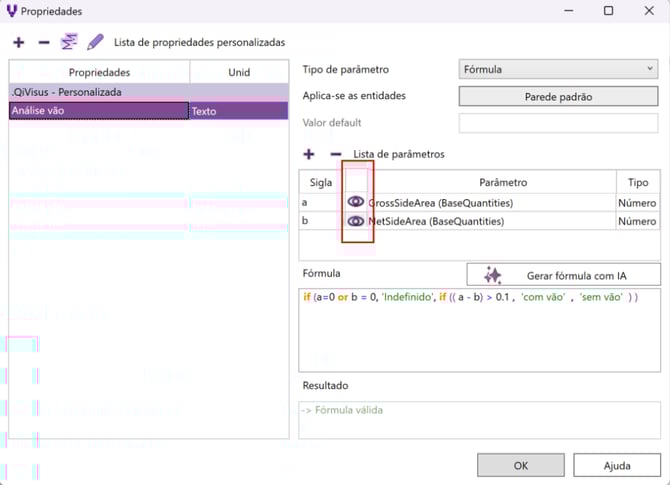This screenshot has width=670, height=485.
Task: Toggle eye icon for GrossSideArea parameter
Action: tap(355, 202)
